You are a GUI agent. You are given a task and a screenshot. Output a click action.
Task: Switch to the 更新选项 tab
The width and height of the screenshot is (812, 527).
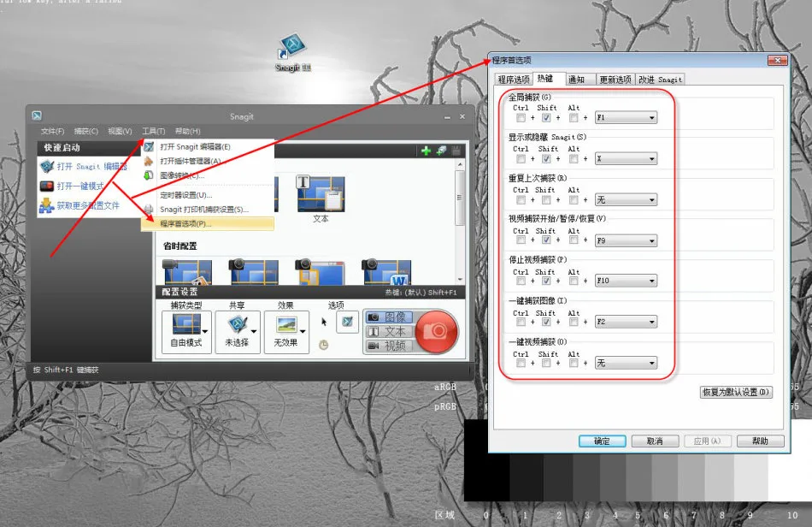click(615, 80)
